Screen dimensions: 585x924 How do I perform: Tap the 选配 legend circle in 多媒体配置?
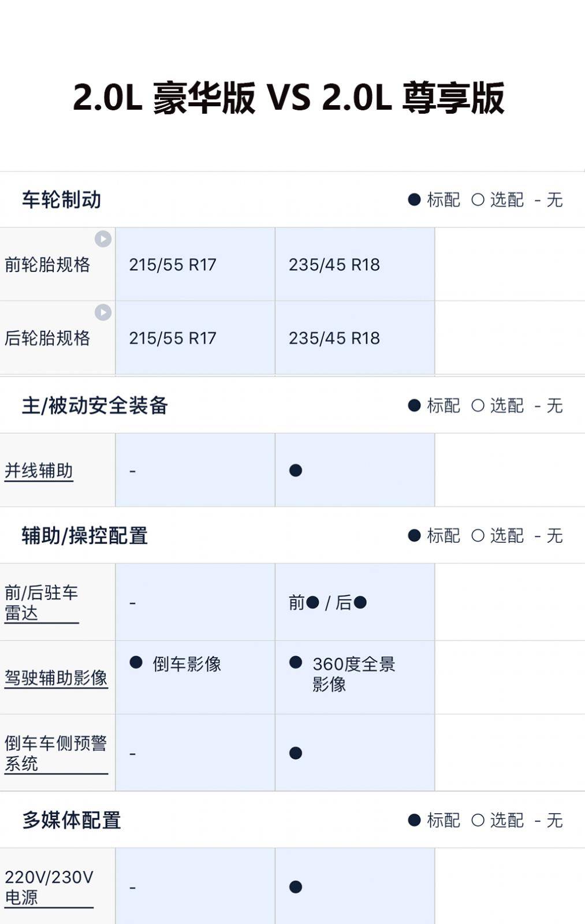click(478, 820)
